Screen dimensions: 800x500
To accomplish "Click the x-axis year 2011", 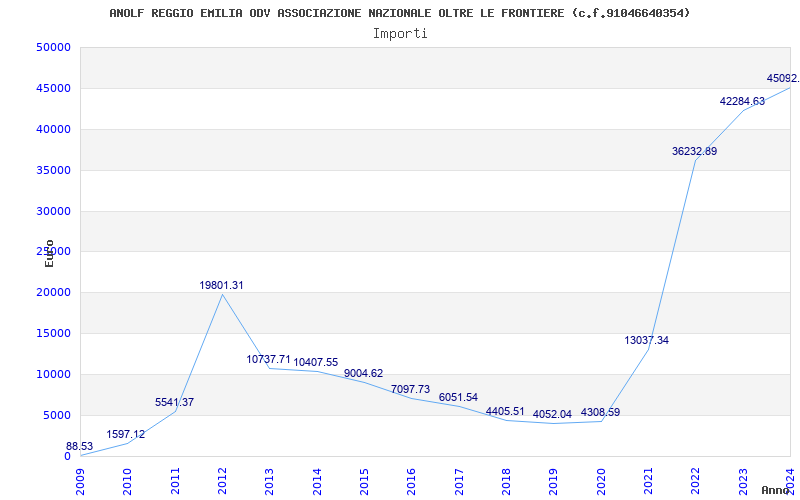I will coord(175,482).
